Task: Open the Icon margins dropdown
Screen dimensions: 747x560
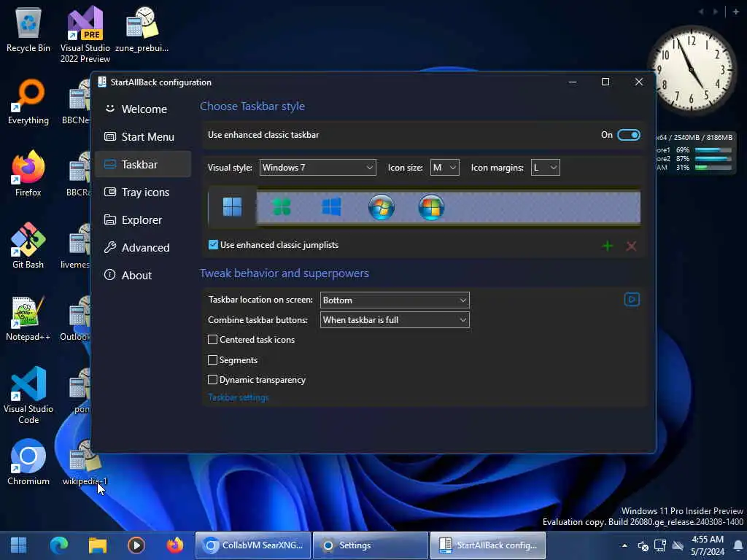Action: coord(546,168)
